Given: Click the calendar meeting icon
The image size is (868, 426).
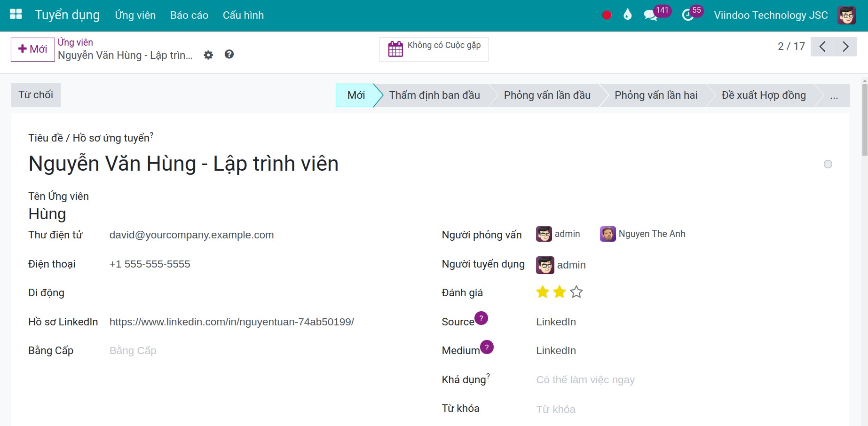Looking at the screenshot, I should pyautogui.click(x=395, y=49).
